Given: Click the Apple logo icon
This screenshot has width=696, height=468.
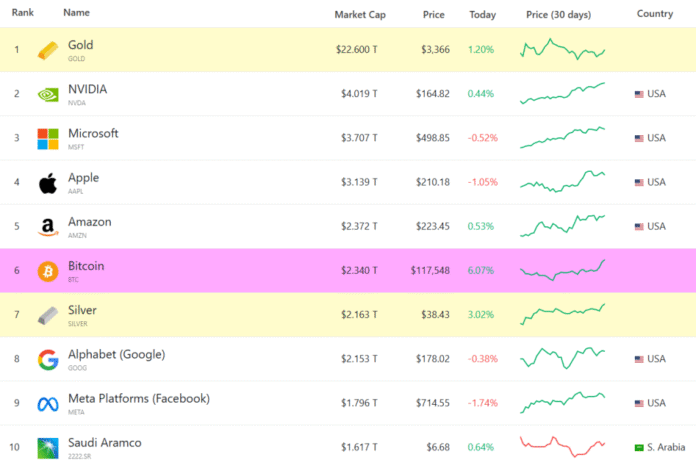Looking at the screenshot, I should click(48, 183).
